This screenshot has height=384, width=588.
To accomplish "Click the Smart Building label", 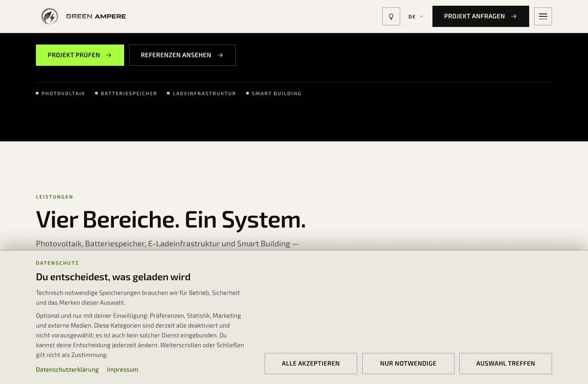I will [x=276, y=94].
